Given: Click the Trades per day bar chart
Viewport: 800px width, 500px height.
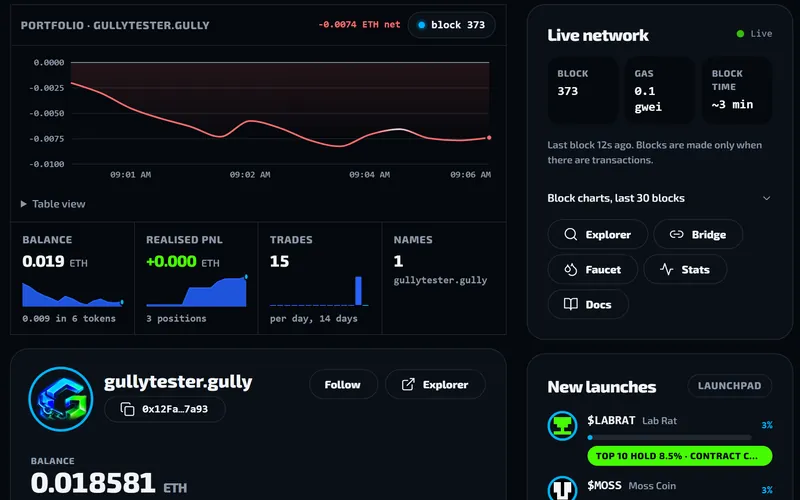Looking at the screenshot, I should (319, 291).
